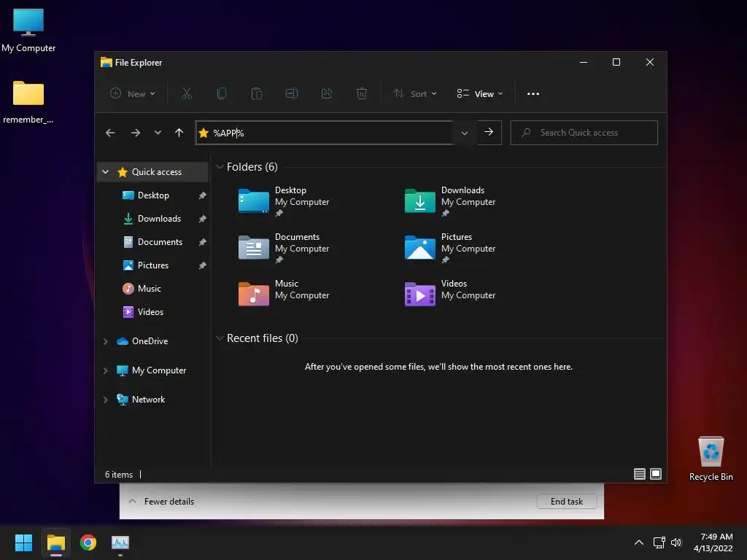Click the Go-to arrow beside address bar
Image resolution: width=747 pixels, height=560 pixels.
(x=489, y=132)
